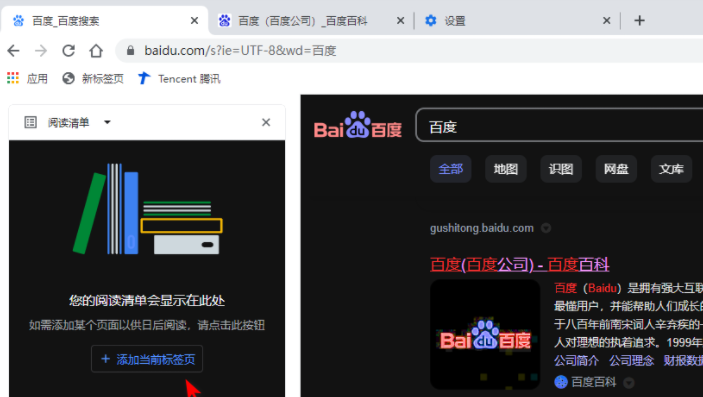Close the reading list side panel
This screenshot has width=703, height=397.
[x=266, y=122]
